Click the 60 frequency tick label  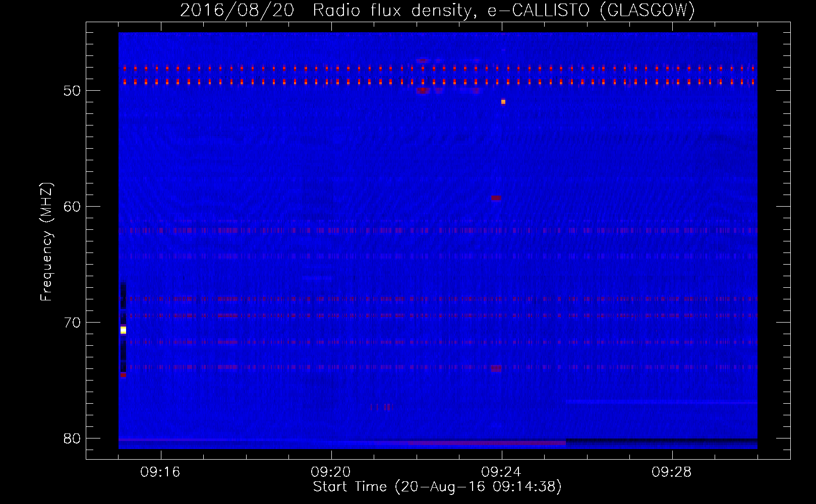72,207
